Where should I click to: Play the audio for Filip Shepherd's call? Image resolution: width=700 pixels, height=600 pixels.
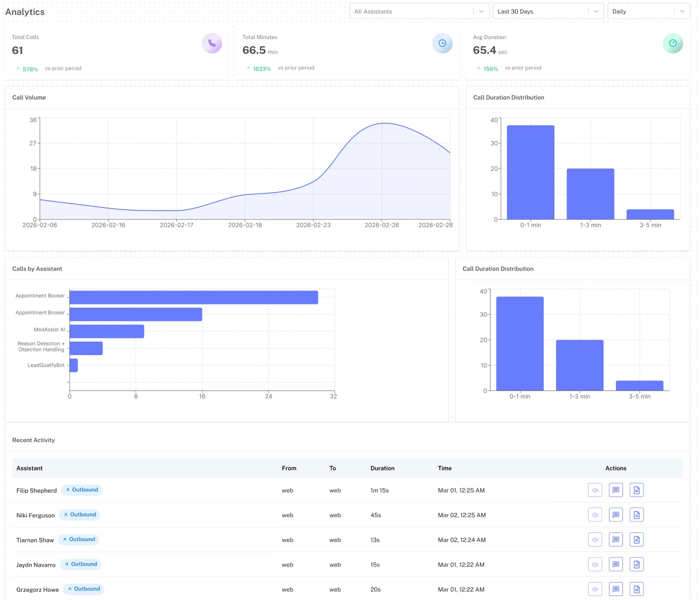point(595,490)
